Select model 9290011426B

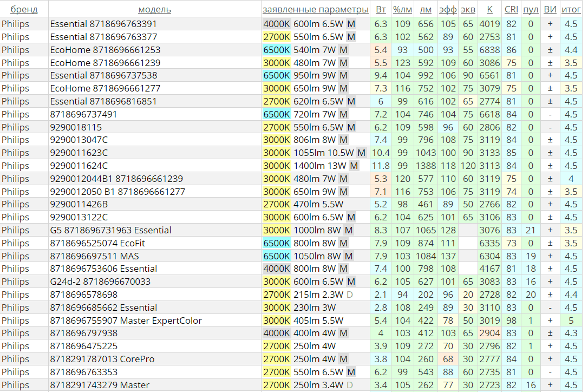(79, 205)
